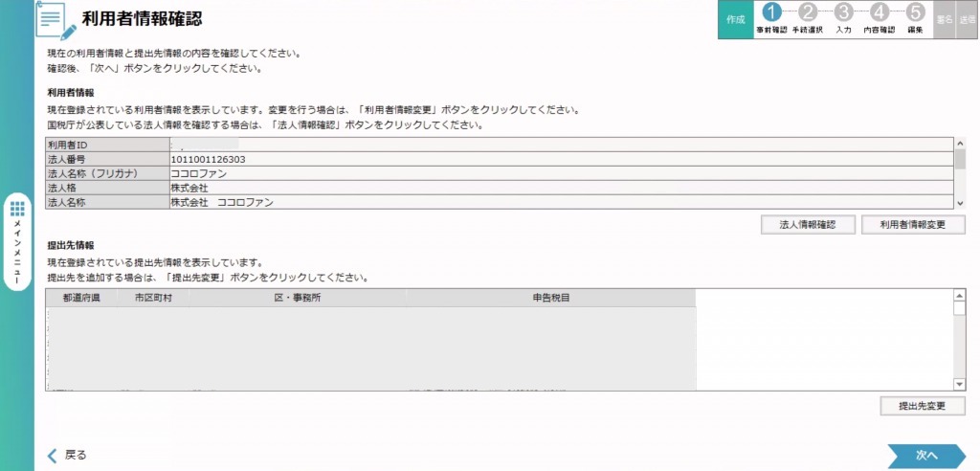Proceed with the 次へ button

[x=925, y=456]
